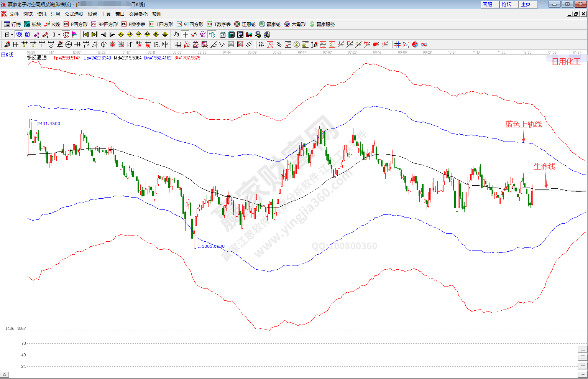Screen dimensions: 588x379
Task: Click the blue infinity symbol icon
Action: click(x=424, y=44)
